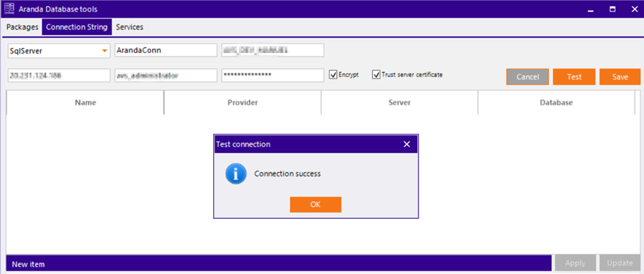Viewport: 644px width, 274px height.
Task: Click the New item bar
Action: [279, 263]
